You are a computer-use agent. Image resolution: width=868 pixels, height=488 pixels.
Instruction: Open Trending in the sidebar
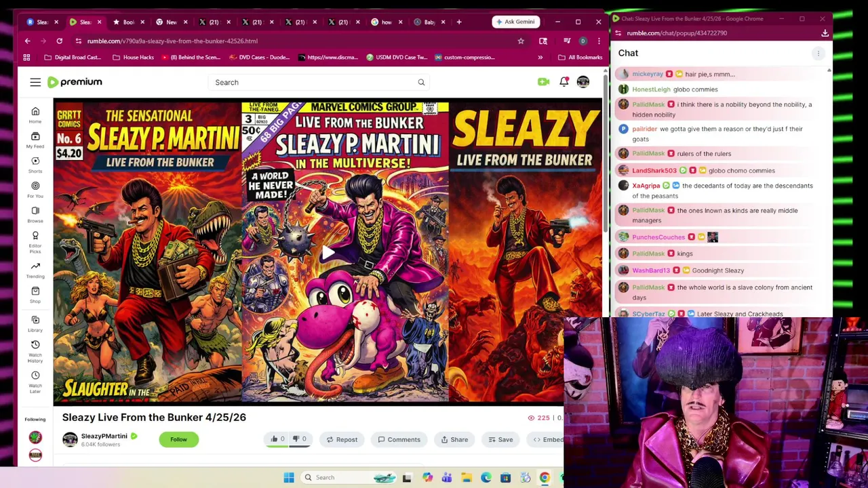[35, 270]
